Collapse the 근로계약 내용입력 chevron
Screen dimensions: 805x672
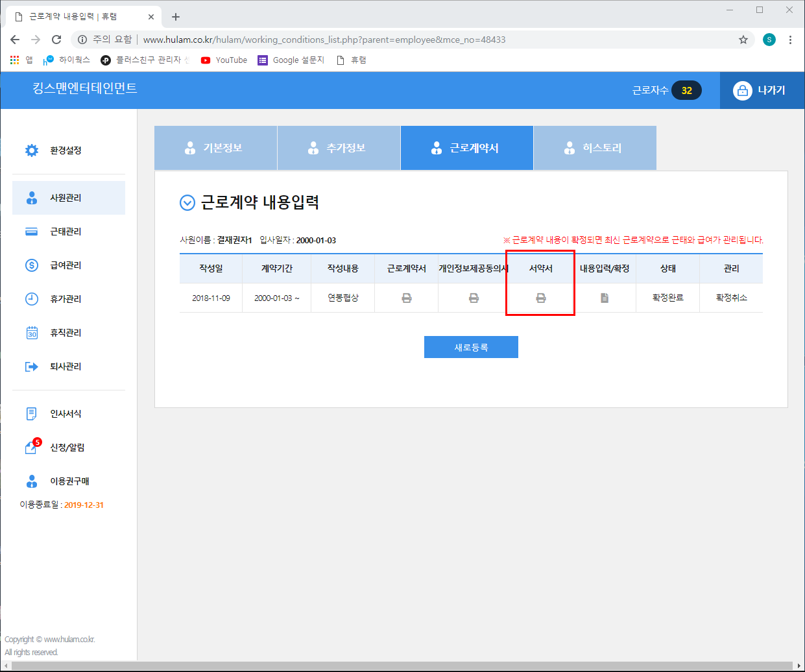[187, 203]
